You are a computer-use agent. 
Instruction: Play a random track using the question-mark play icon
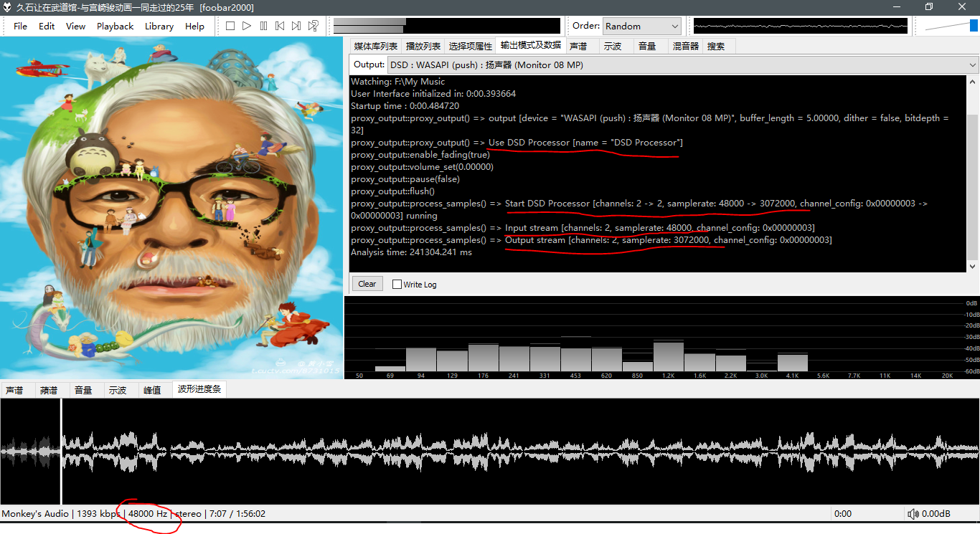tap(313, 26)
